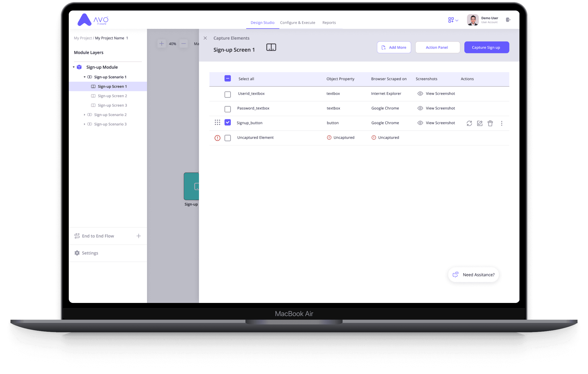
Task: Delete the Signup_button element via trash icon
Action: pyautogui.click(x=490, y=123)
